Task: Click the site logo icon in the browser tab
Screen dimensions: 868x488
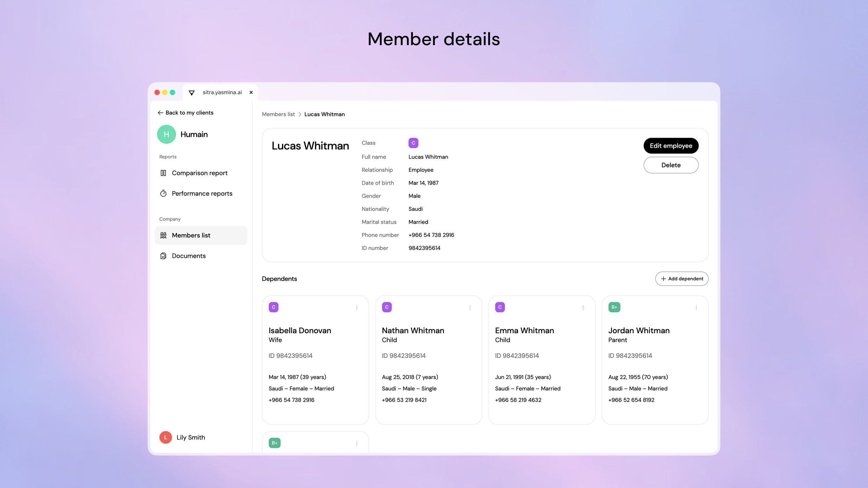Action: 192,93
